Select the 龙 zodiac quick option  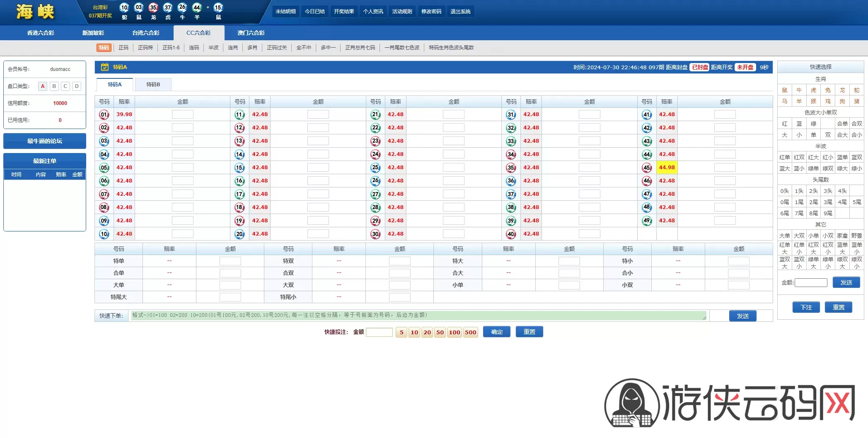(842, 90)
